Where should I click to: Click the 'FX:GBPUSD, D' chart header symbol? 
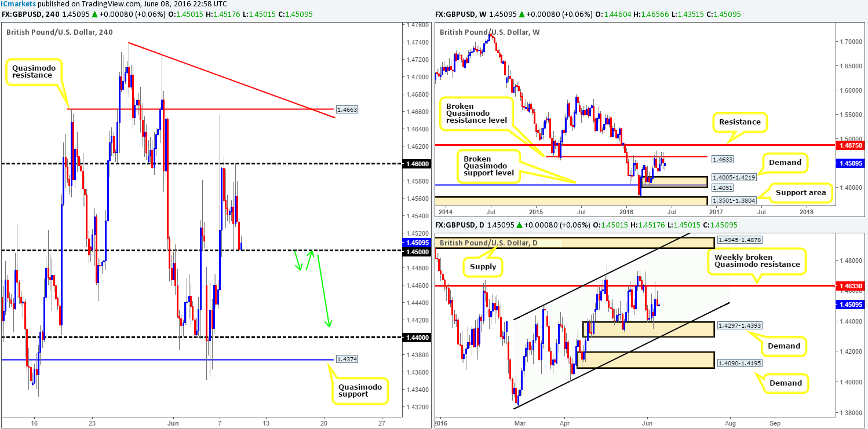[x=458, y=225]
